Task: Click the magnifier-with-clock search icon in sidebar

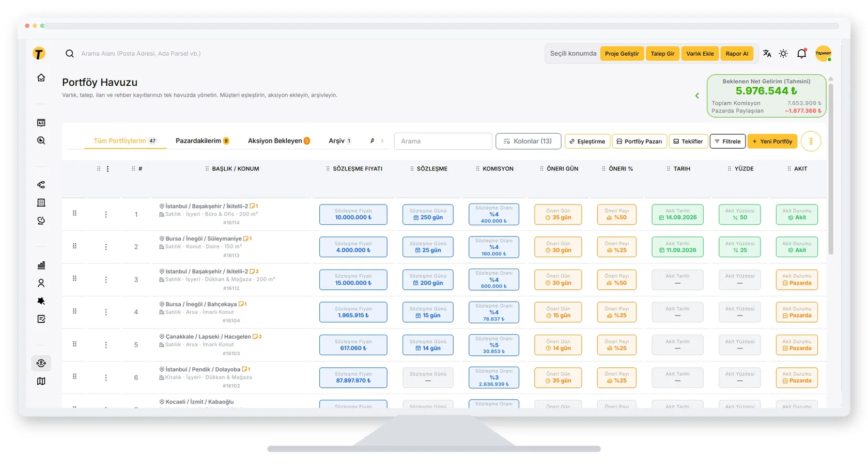Action: pyautogui.click(x=41, y=140)
